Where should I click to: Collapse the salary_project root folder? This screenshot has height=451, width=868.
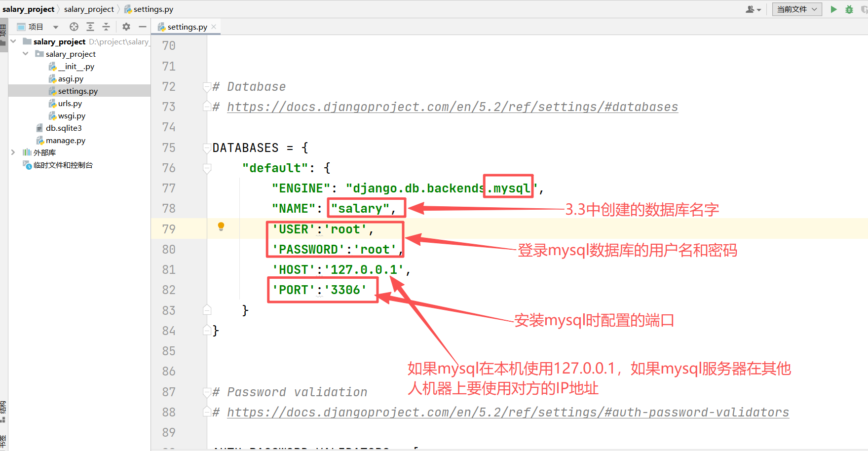point(13,41)
